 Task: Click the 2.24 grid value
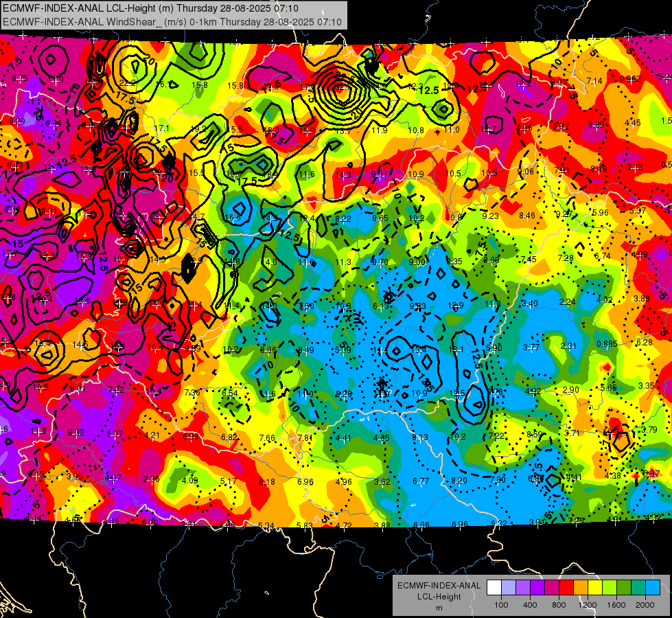[x=567, y=302]
